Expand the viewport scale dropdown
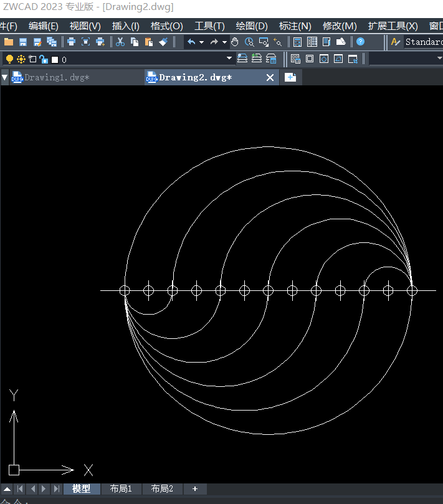The height and width of the screenshot is (504, 443). (439, 58)
